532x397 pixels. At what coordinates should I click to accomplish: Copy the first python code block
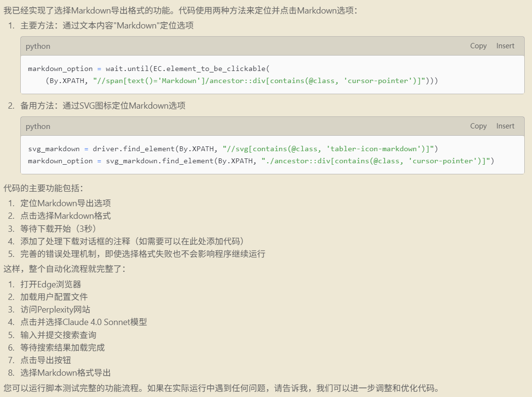tap(478, 46)
